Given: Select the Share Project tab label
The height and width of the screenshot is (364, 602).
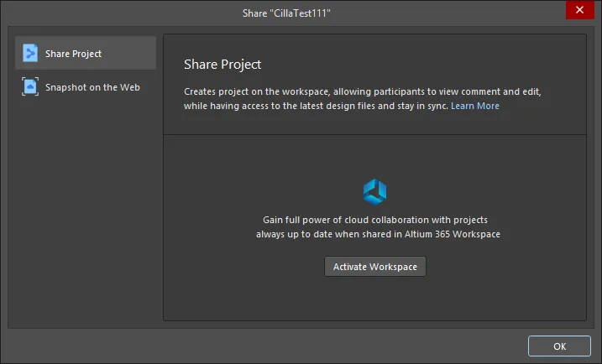Looking at the screenshot, I should tap(73, 54).
